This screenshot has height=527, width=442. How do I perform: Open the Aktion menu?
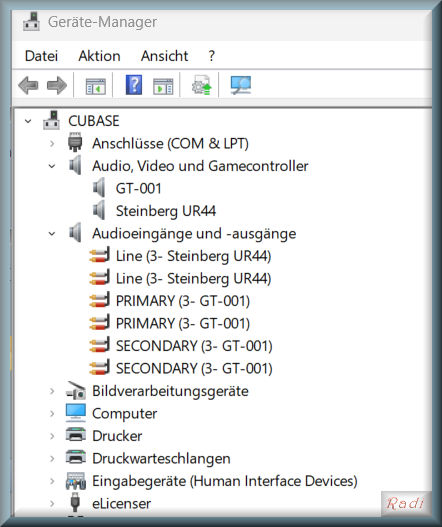click(99, 56)
